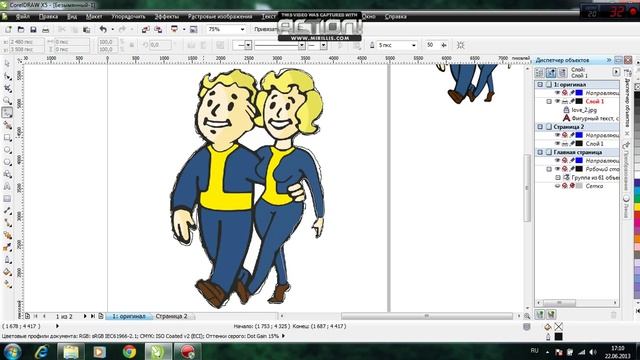Switch to the Страница 2 page tab
Image resolution: width=640 pixels, height=360 pixels.
click(x=171, y=316)
